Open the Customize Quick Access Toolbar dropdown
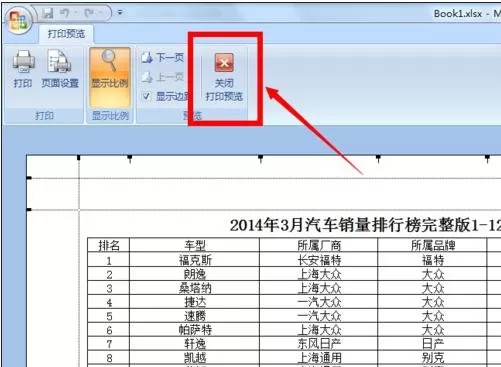 120,13
